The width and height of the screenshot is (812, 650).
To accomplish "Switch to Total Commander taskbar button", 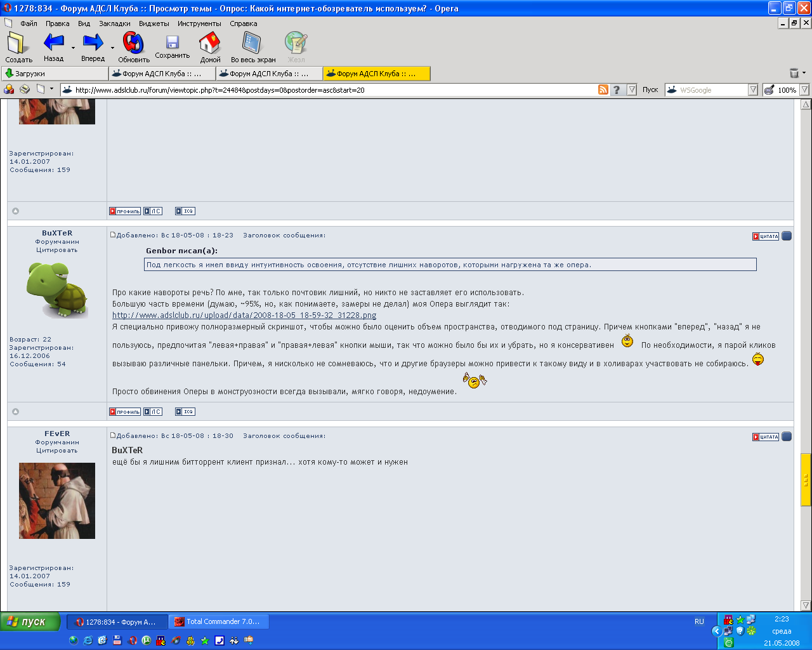I will (219, 622).
